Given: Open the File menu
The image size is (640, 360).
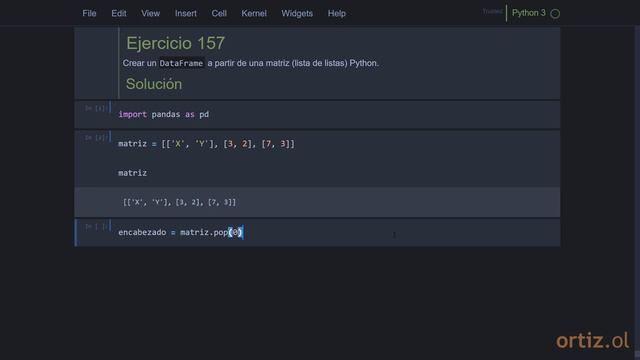Looking at the screenshot, I should coord(89,13).
